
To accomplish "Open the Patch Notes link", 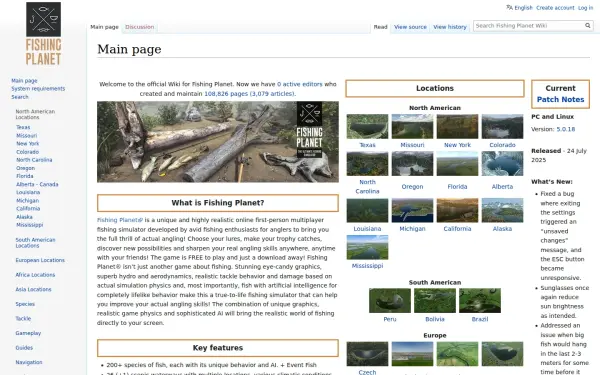I will [560, 99].
